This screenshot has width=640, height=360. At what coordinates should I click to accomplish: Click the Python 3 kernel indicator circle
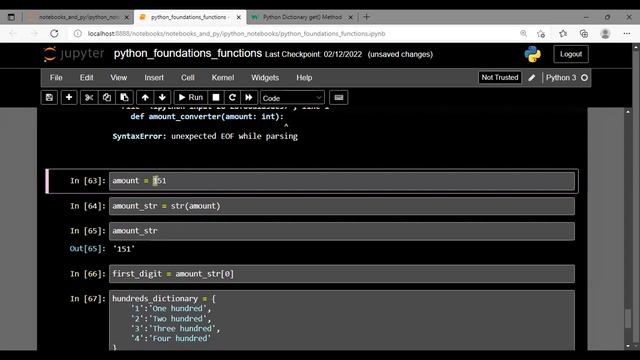[584, 78]
